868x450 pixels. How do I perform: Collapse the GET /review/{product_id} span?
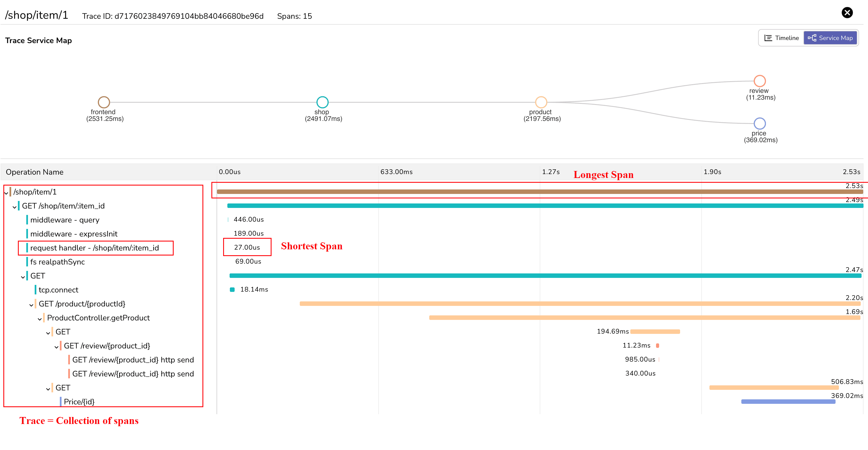click(x=56, y=347)
